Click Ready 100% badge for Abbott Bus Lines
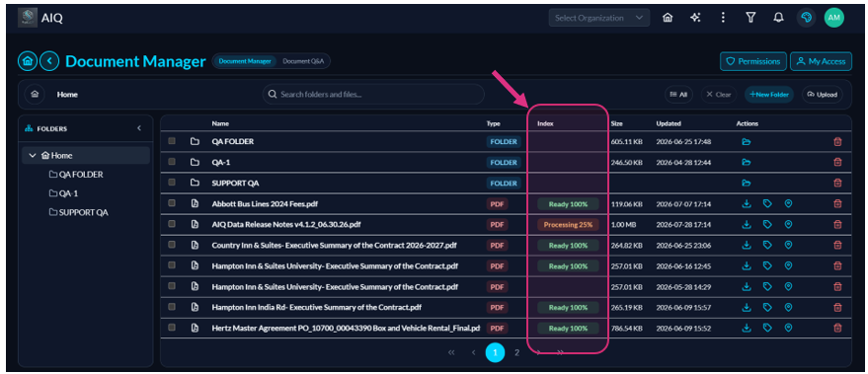Screen dimensions: 868x374 (x=568, y=204)
